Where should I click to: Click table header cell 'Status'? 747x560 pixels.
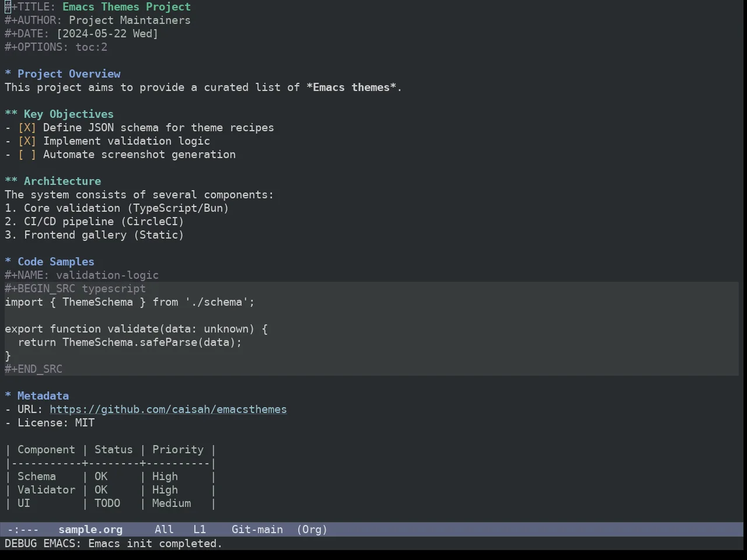[x=114, y=450]
